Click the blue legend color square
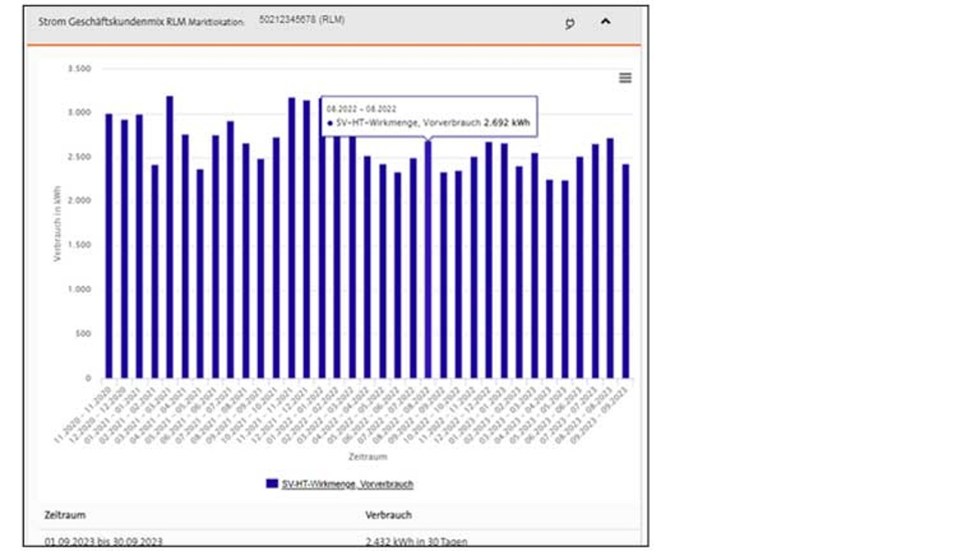This screenshot has height=551, width=980. pos(272,484)
